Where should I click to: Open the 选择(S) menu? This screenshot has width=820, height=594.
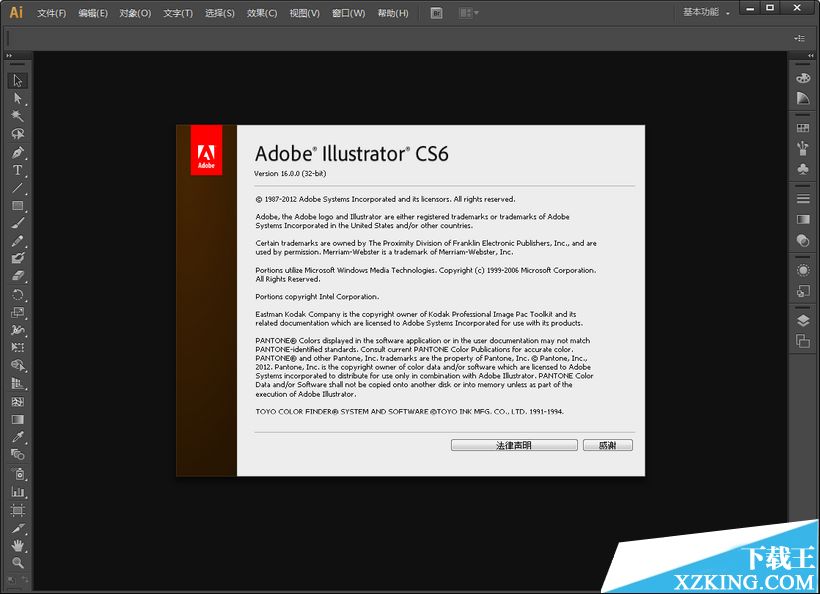pyautogui.click(x=220, y=13)
